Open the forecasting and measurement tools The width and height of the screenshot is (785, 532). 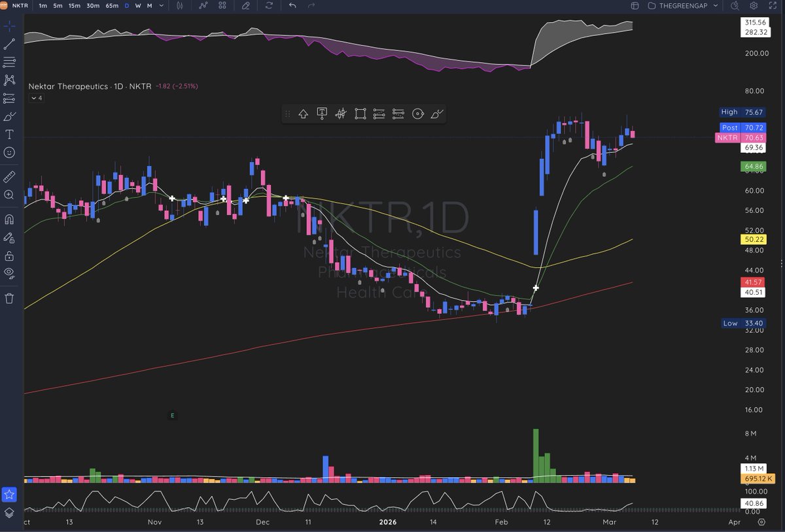click(x=9, y=98)
